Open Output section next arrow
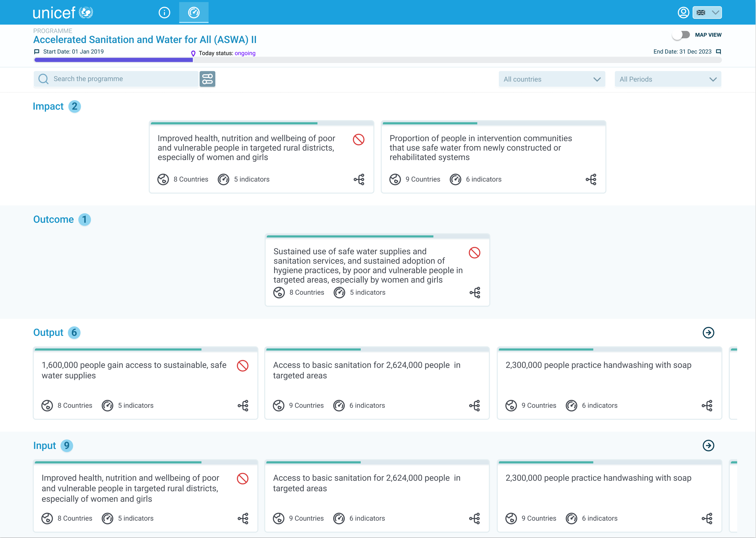This screenshot has width=756, height=538. [x=708, y=333]
